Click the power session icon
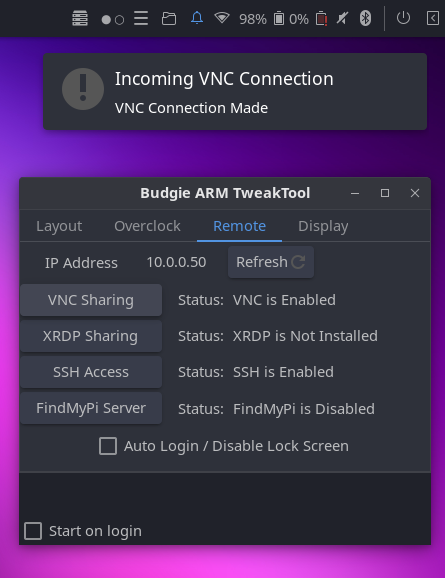This screenshot has height=578, width=445. pyautogui.click(x=403, y=18)
